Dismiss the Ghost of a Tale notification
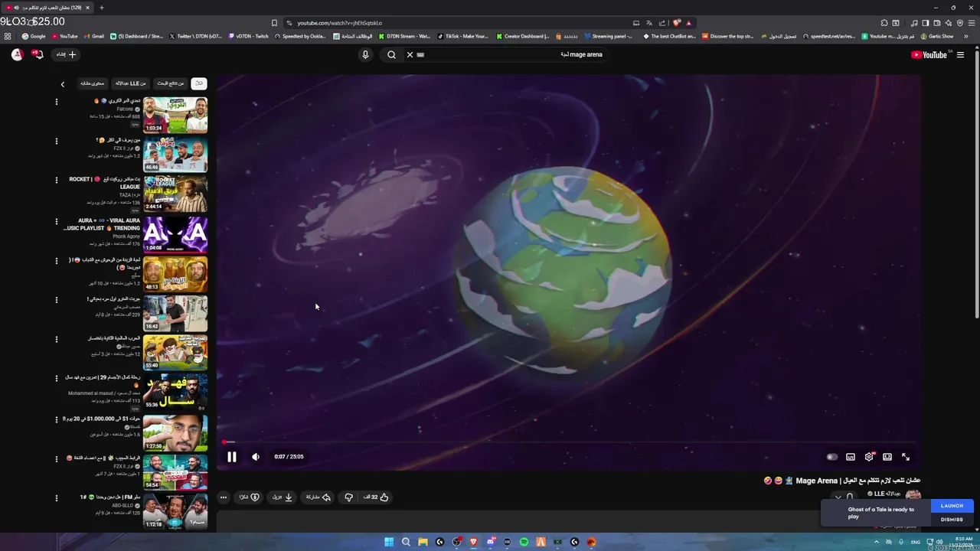 tap(952, 520)
